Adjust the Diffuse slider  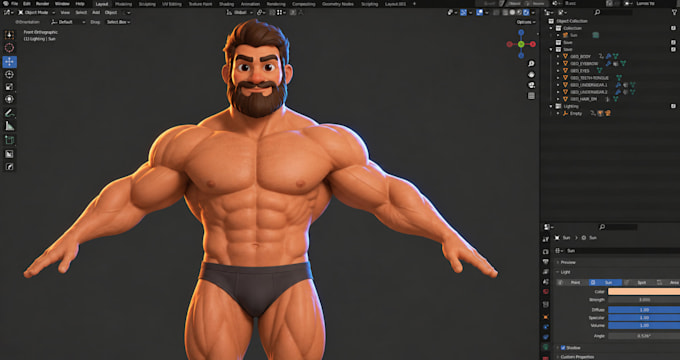pyautogui.click(x=644, y=310)
